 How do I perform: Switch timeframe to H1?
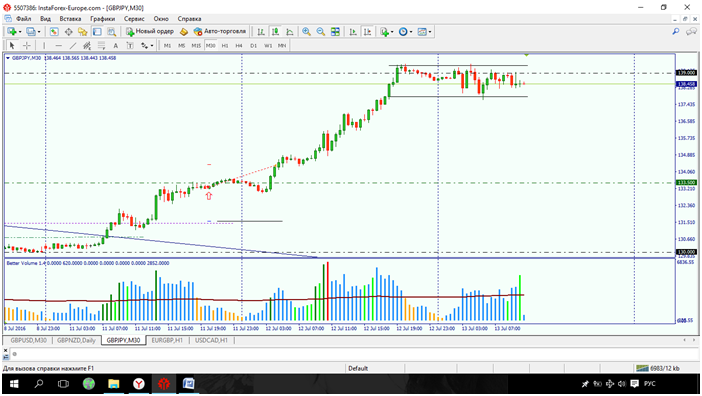click(225, 45)
